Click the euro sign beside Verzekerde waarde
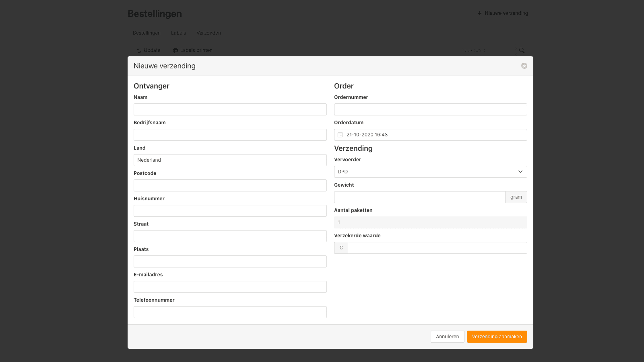644x362 pixels. pyautogui.click(x=341, y=247)
